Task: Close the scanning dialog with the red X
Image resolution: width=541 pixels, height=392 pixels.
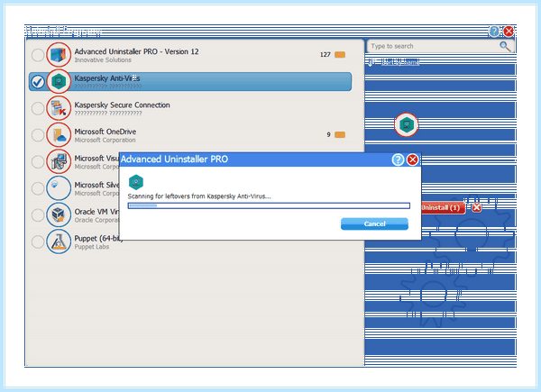Action: coord(412,160)
